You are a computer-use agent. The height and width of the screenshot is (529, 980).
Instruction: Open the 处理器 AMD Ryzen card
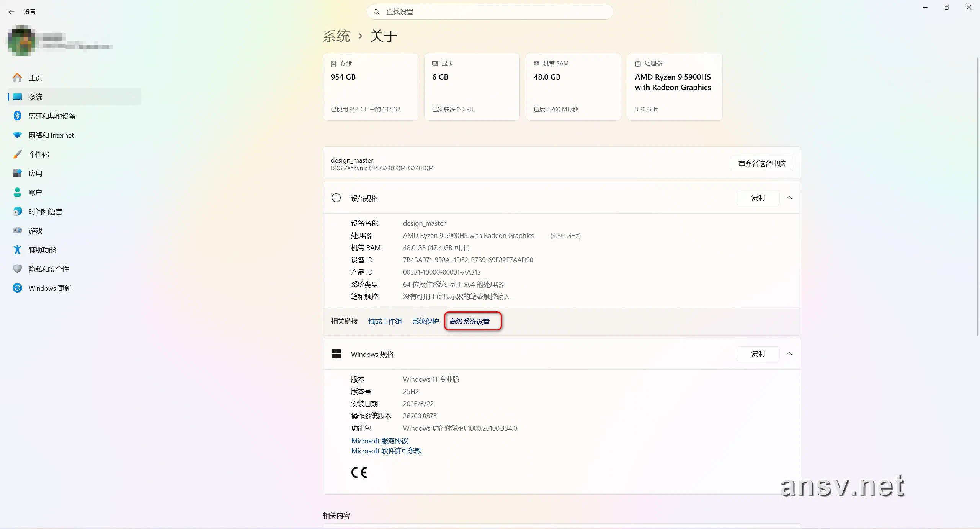tap(675, 87)
